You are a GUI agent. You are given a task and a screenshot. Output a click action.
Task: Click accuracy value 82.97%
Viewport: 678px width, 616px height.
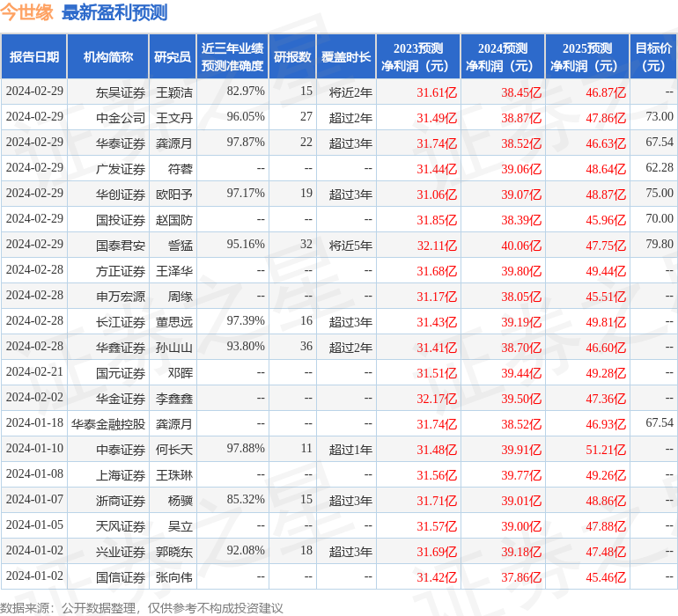click(246, 91)
